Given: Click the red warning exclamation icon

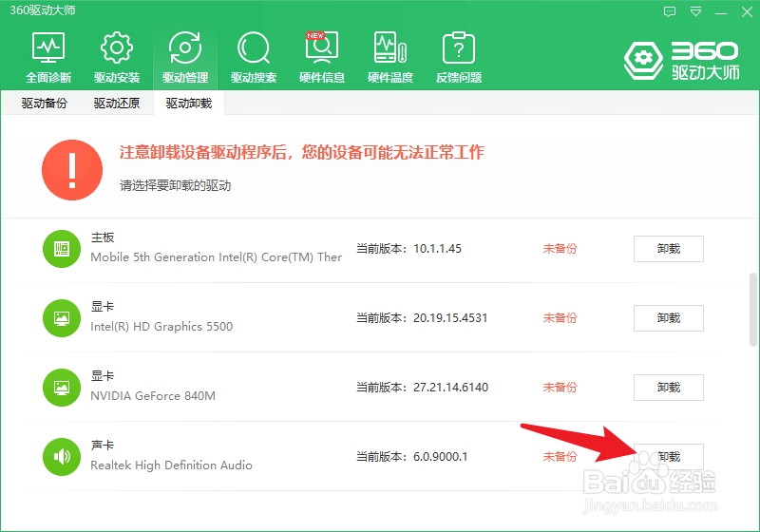Looking at the screenshot, I should (72, 170).
